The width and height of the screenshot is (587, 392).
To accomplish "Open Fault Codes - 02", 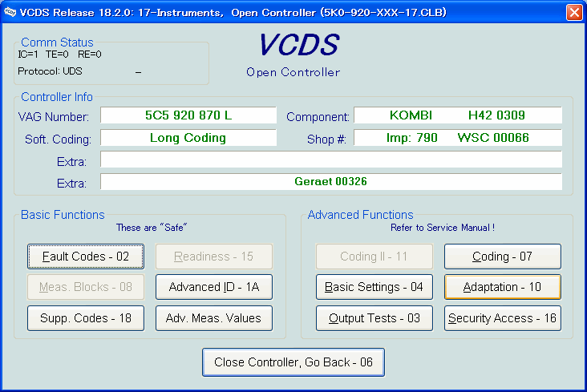I will 86,257.
